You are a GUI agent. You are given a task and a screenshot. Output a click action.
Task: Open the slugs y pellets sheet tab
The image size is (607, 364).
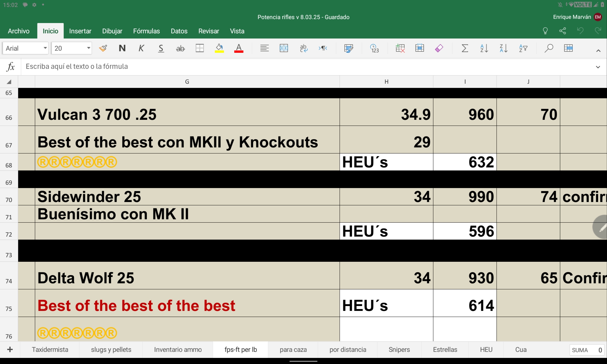pyautogui.click(x=111, y=349)
